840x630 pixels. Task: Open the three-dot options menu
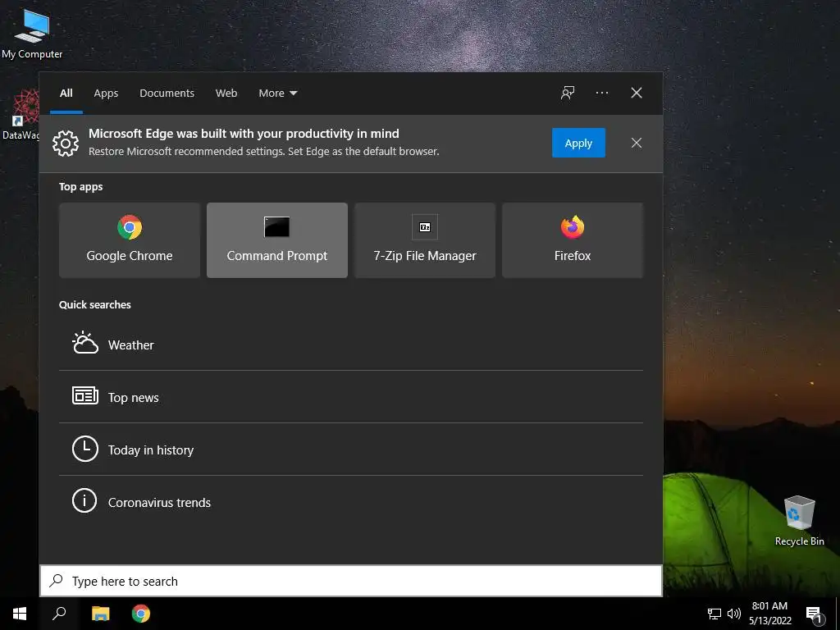pyautogui.click(x=601, y=93)
